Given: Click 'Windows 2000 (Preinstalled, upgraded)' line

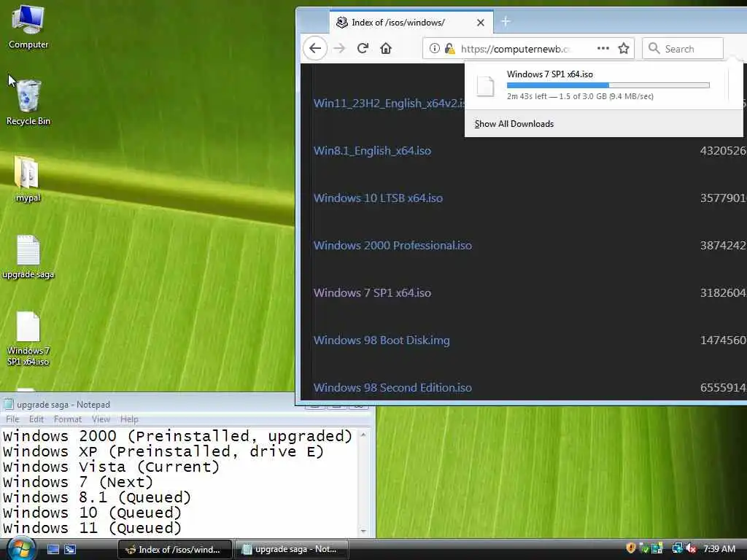Looking at the screenshot, I should pos(177,436).
